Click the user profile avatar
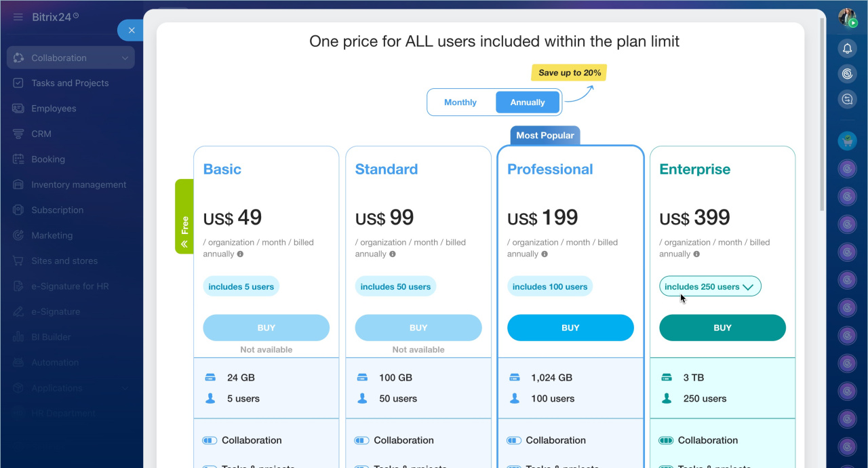 coord(847,18)
